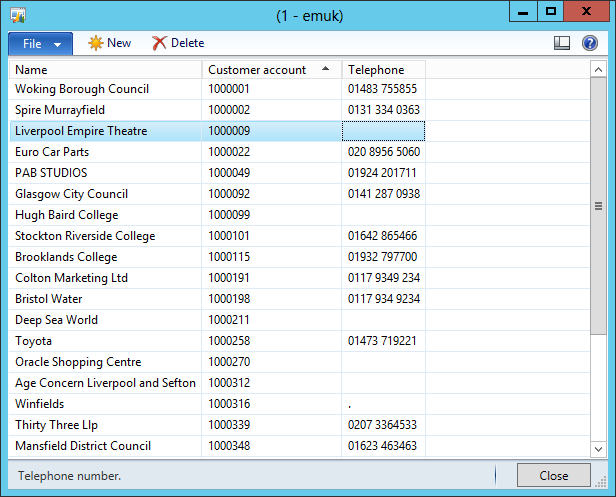Select the Woking Borough Council row
The height and width of the screenshot is (497, 616).
pyautogui.click(x=299, y=89)
